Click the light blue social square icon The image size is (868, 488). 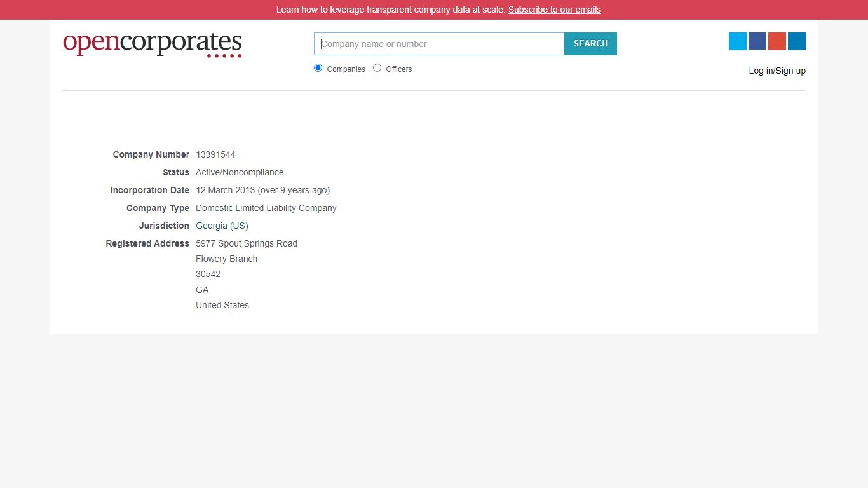pyautogui.click(x=737, y=41)
